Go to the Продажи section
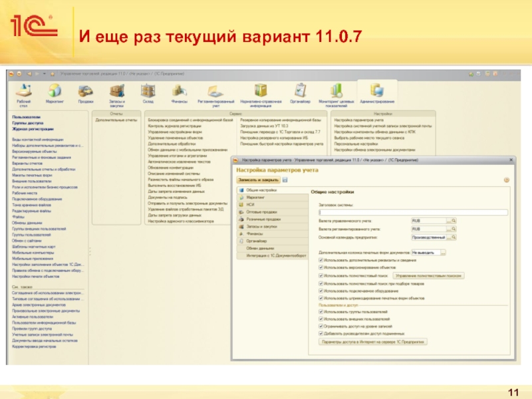 [x=85, y=90]
